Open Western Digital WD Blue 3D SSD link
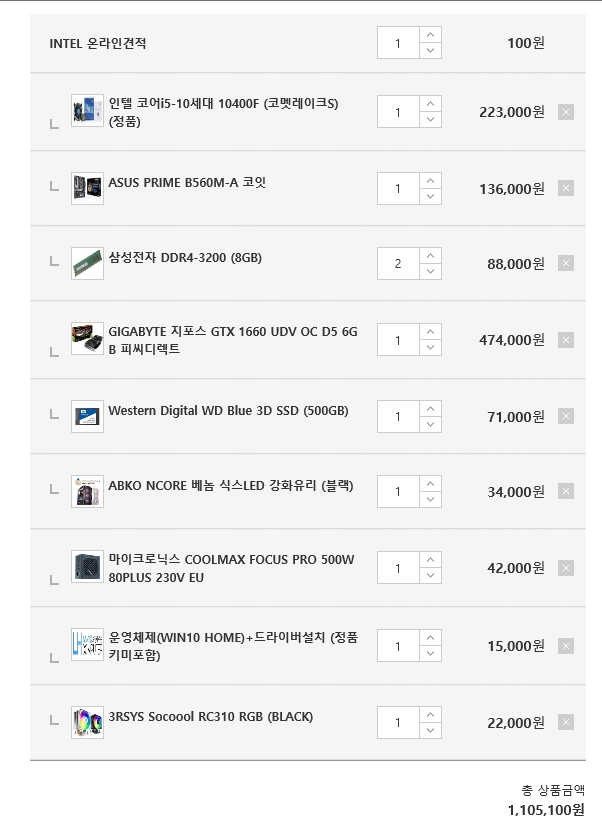Image resolution: width=602 pixels, height=839 pixels. point(228,411)
